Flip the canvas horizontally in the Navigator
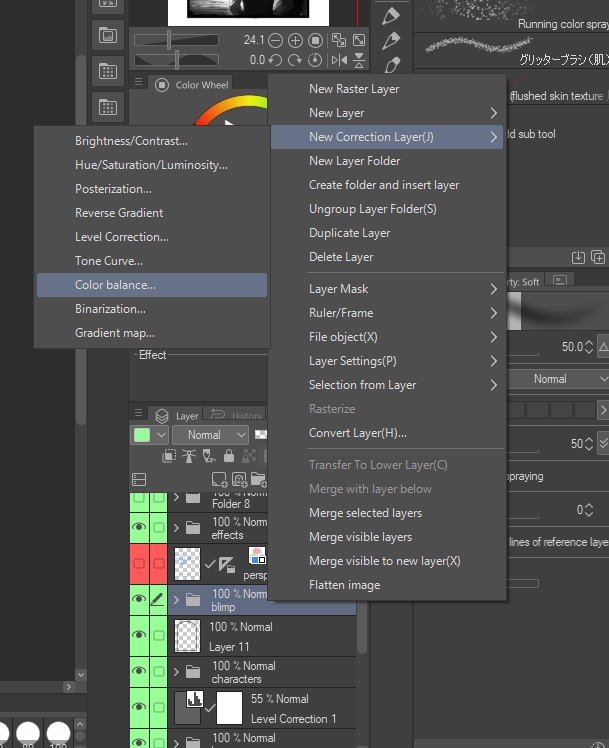 (x=339, y=60)
